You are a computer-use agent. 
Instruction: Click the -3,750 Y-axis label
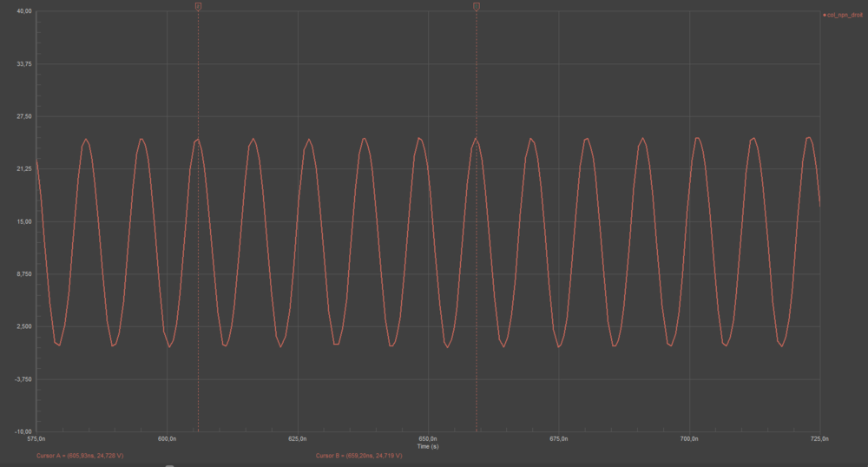[23, 379]
